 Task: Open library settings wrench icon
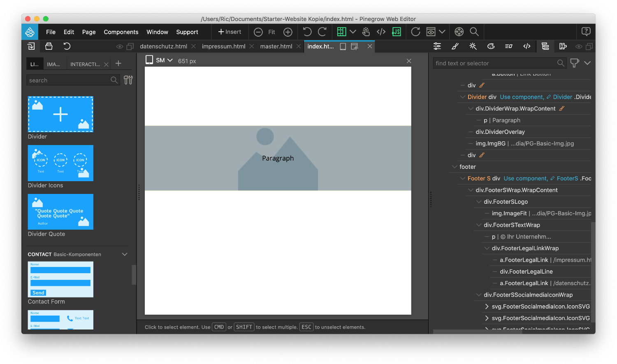pos(128,80)
